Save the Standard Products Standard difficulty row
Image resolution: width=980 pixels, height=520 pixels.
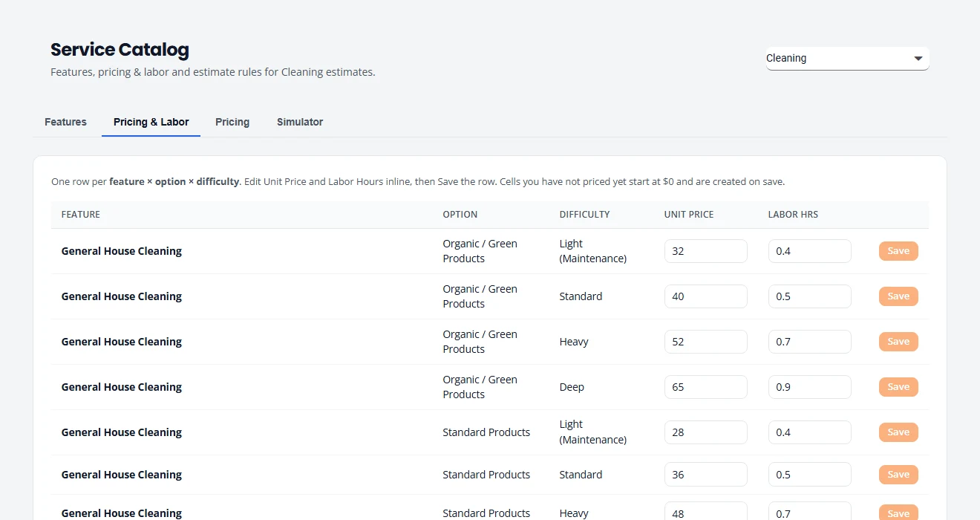(x=898, y=475)
